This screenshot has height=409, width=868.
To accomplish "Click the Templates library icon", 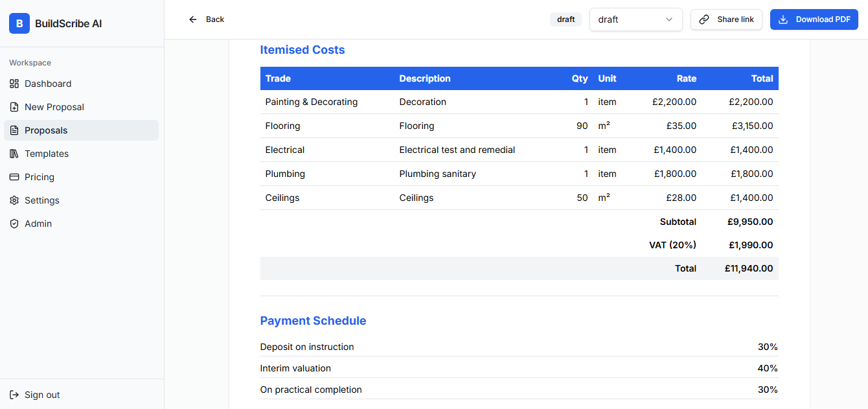I will (x=14, y=154).
